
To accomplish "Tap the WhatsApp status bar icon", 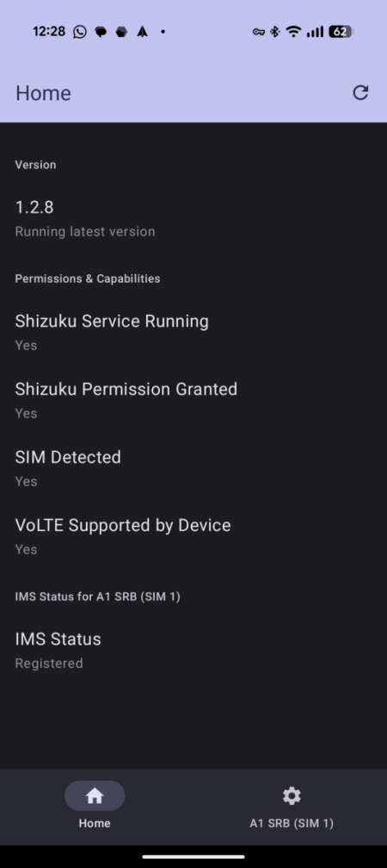I will tap(80, 32).
